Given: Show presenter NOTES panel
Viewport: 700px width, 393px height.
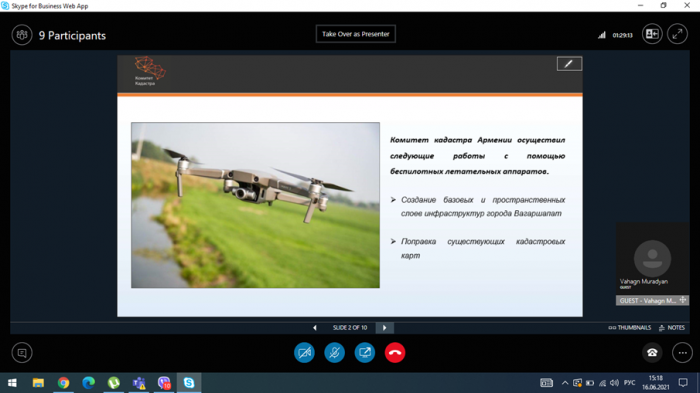Looking at the screenshot, I should point(672,328).
